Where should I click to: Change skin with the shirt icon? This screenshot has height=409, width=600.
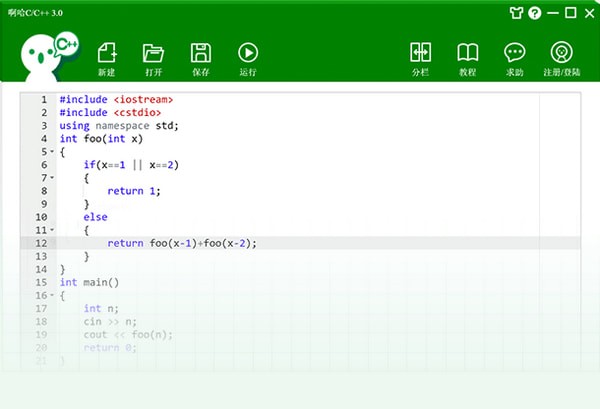tap(517, 14)
